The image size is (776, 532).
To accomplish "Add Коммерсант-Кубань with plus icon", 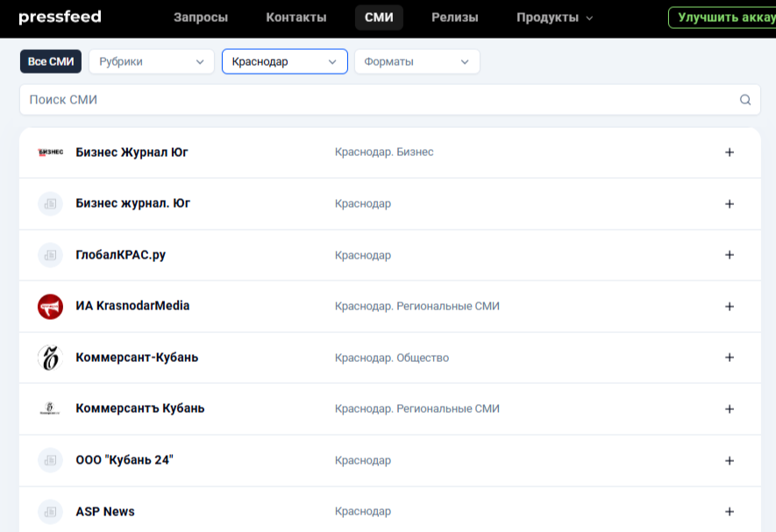I will [730, 358].
